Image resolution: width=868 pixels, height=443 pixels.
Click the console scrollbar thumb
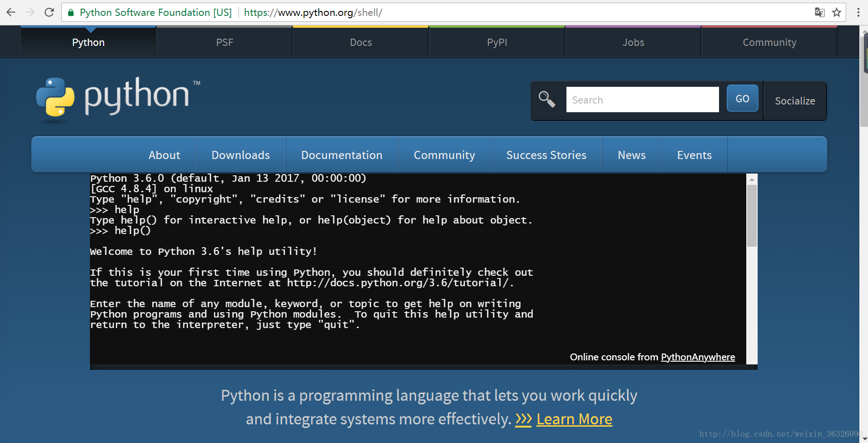[x=752, y=216]
